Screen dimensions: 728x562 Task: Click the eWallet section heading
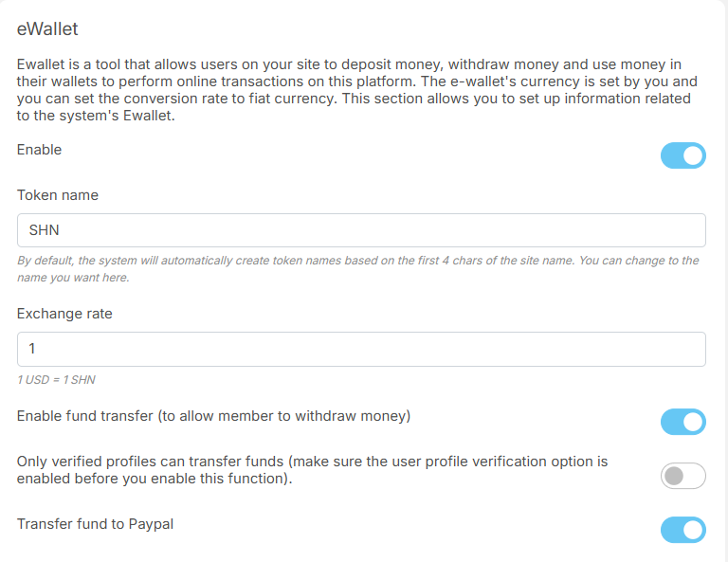(x=48, y=29)
